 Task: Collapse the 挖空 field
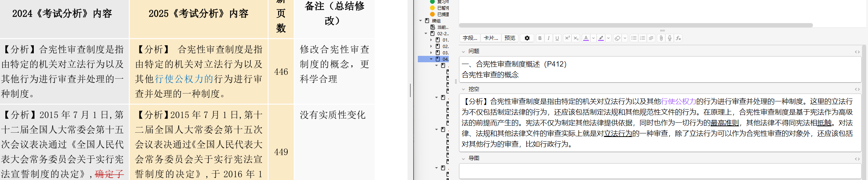(x=463, y=89)
